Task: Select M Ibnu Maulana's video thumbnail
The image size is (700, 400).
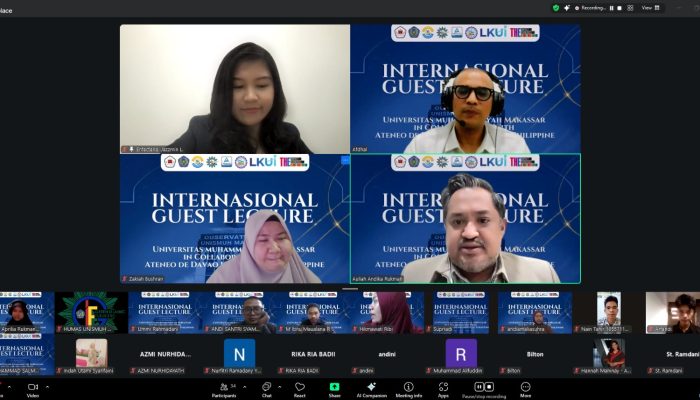Action: click(313, 312)
